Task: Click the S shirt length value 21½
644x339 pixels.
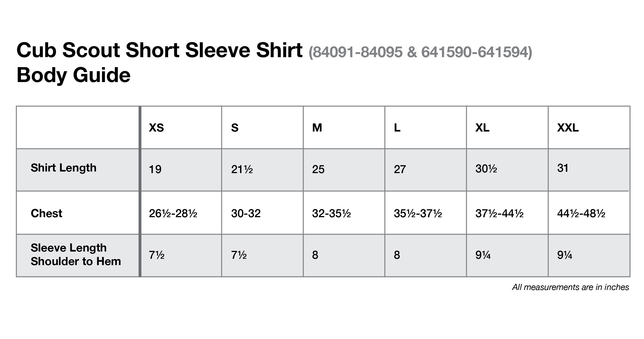Action: (x=242, y=169)
